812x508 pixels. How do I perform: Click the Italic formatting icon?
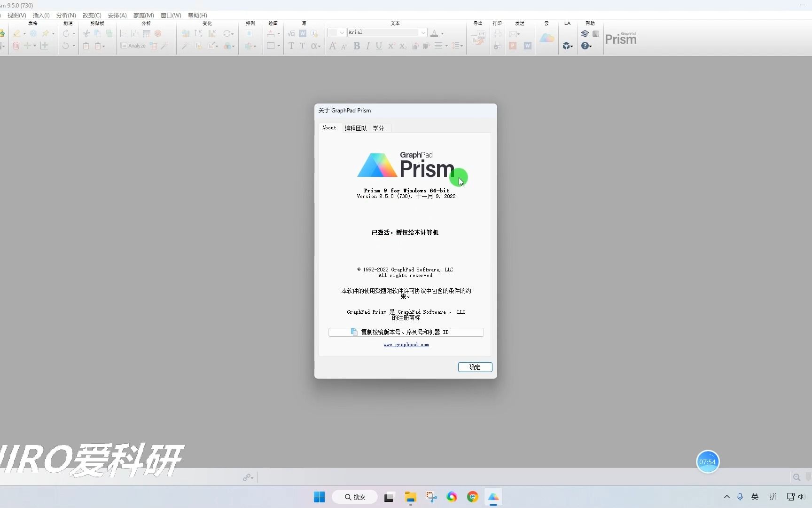(x=368, y=46)
